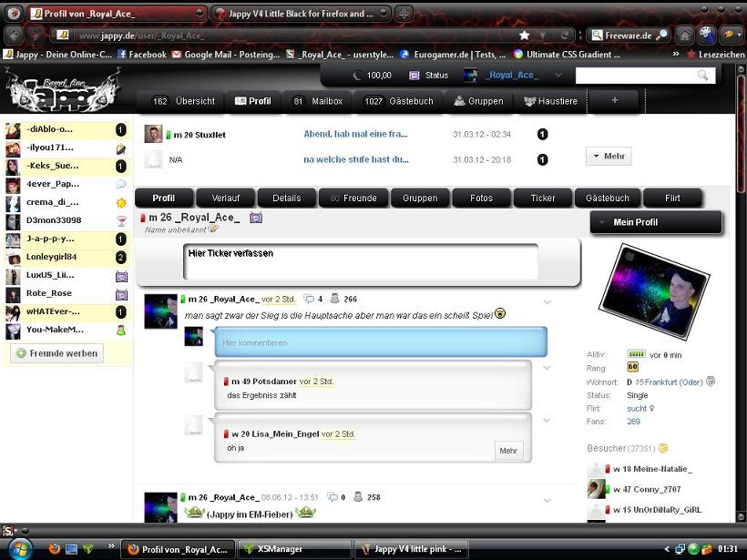
Task: Open the Mehr dropdown beside messages
Action: (609, 157)
